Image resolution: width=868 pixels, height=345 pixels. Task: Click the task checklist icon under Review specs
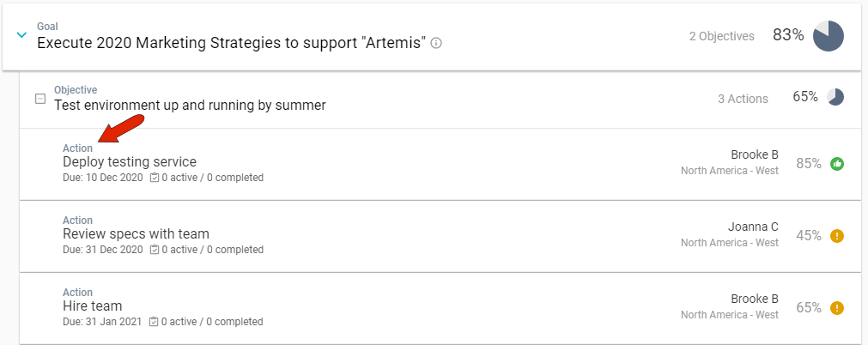(x=155, y=250)
